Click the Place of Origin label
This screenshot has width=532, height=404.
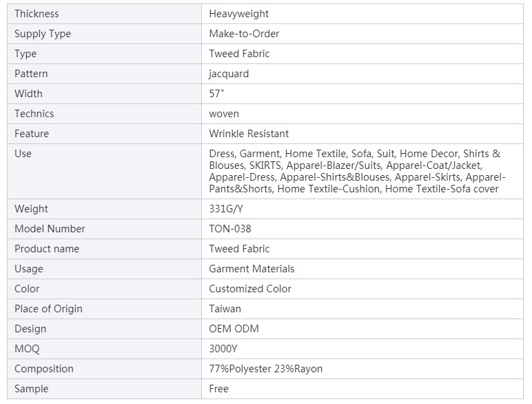click(x=48, y=309)
